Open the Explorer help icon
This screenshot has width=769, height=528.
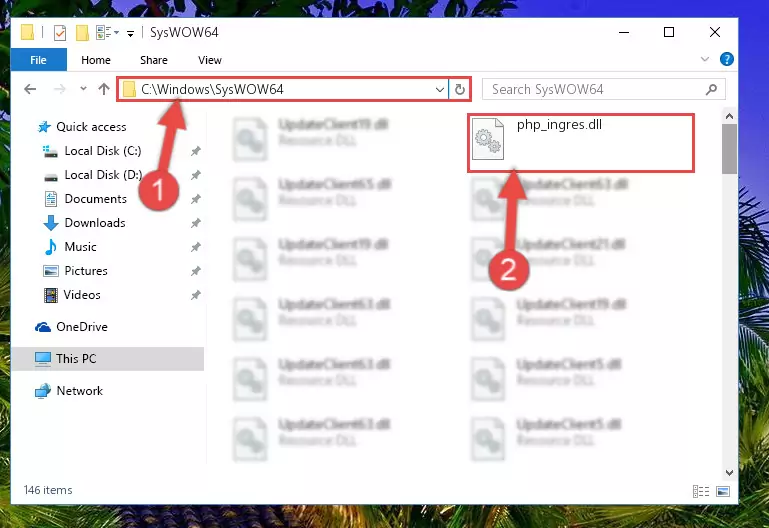726,59
